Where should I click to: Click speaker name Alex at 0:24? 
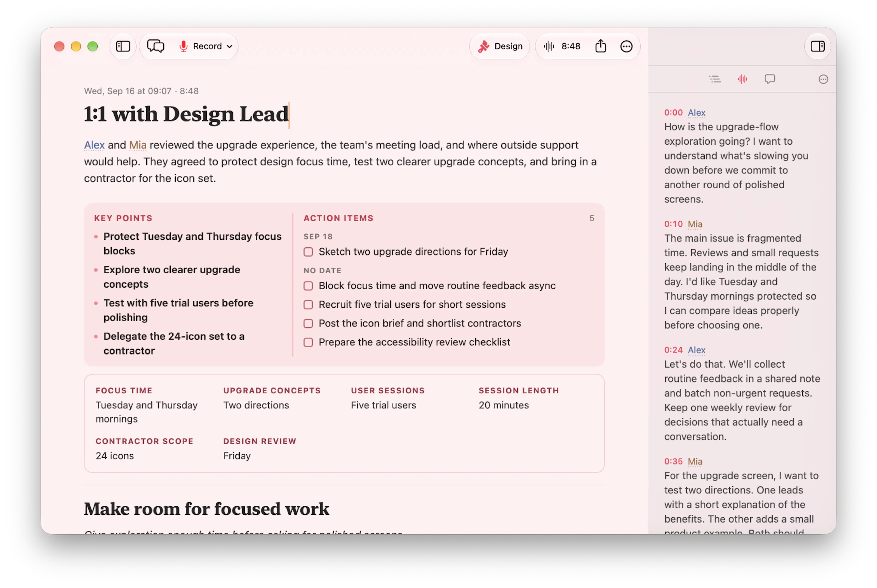click(x=696, y=350)
